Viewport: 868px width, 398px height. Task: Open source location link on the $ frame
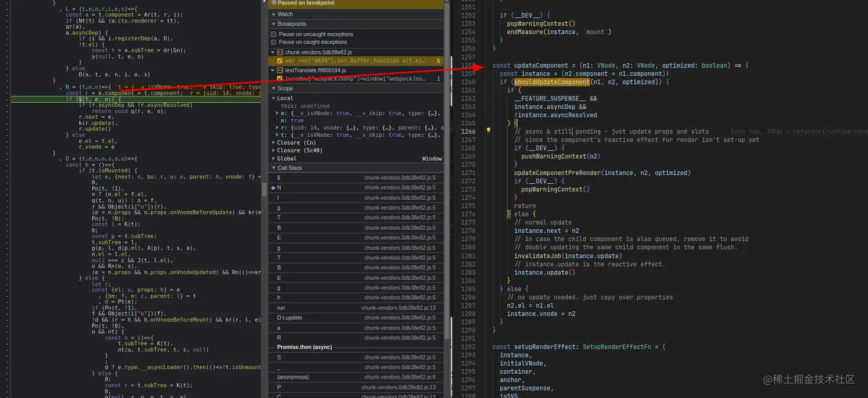400,177
